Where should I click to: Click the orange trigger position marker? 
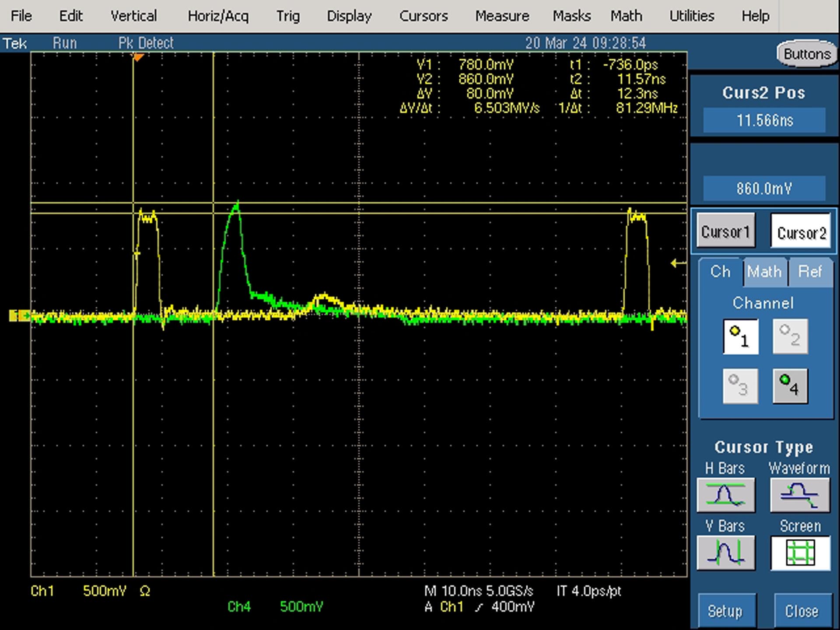138,57
